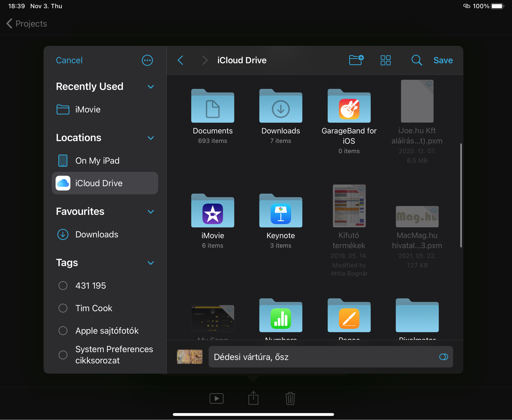
Task: Cancel the save dialog
Action: 69,60
